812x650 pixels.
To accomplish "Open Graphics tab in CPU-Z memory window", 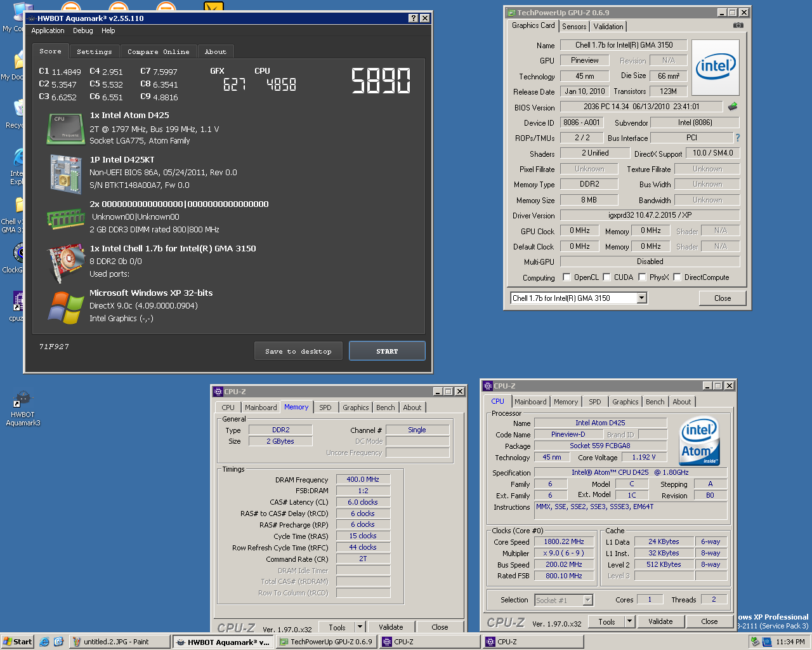I will tap(356, 408).
